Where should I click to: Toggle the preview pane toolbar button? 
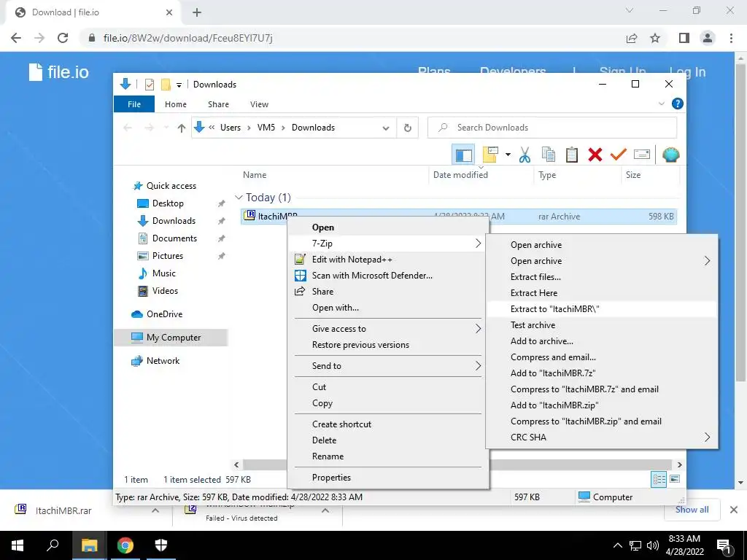tap(463, 155)
